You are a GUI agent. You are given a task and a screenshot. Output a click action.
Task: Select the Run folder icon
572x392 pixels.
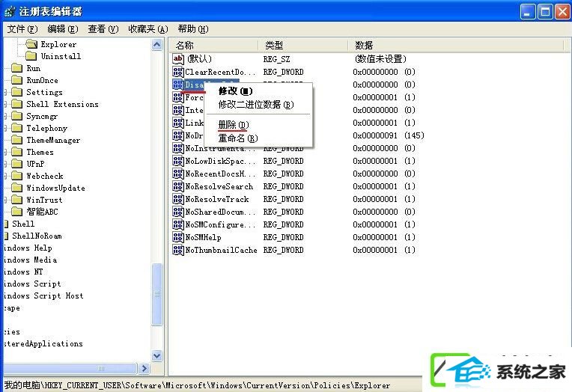click(x=16, y=68)
